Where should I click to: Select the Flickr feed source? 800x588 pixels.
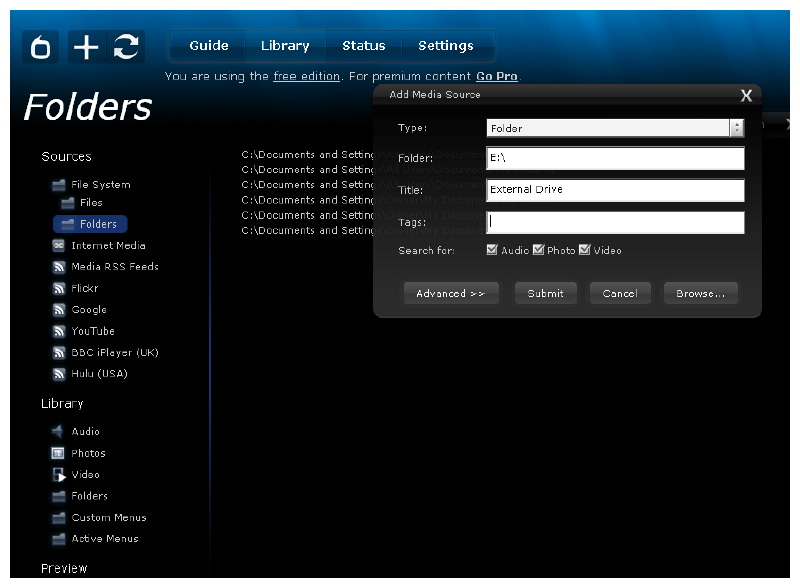(x=84, y=288)
